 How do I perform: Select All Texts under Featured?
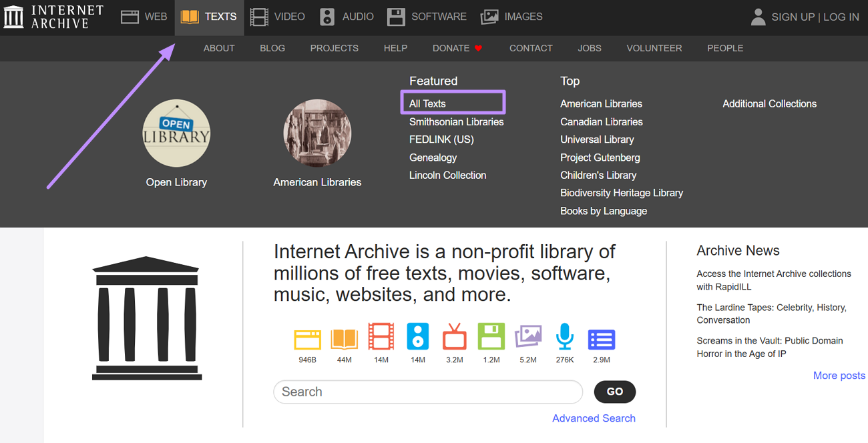pos(427,103)
